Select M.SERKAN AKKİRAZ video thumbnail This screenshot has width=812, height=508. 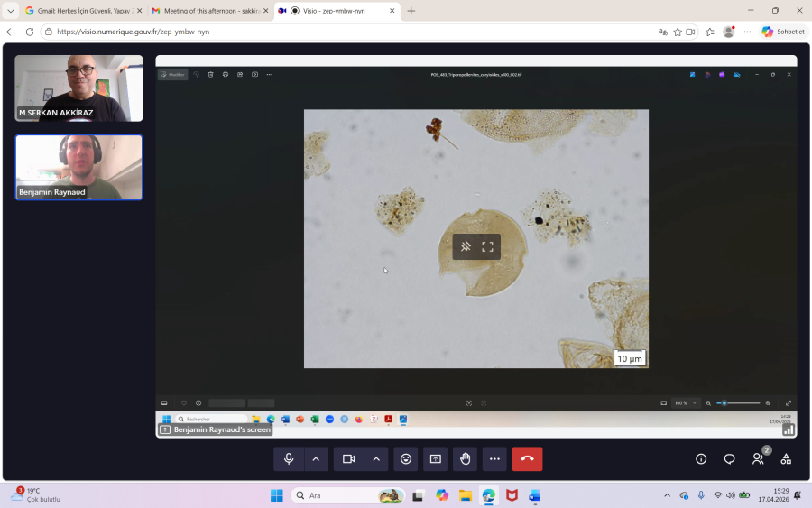pos(78,88)
